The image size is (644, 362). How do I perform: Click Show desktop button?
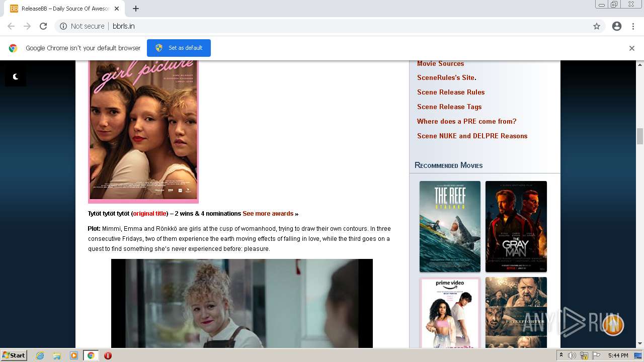coord(639,355)
